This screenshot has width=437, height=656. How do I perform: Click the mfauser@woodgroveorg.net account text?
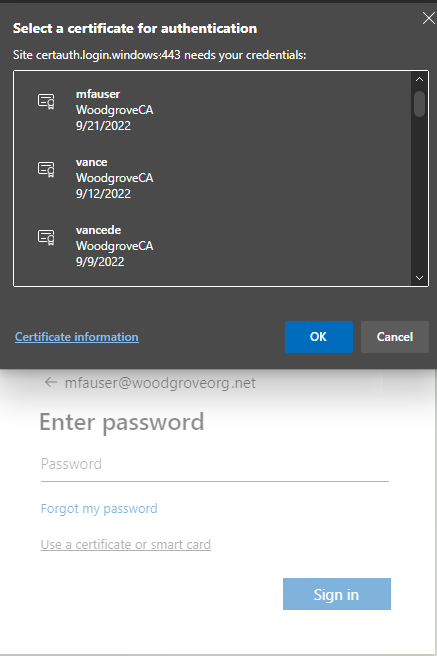pos(160,383)
